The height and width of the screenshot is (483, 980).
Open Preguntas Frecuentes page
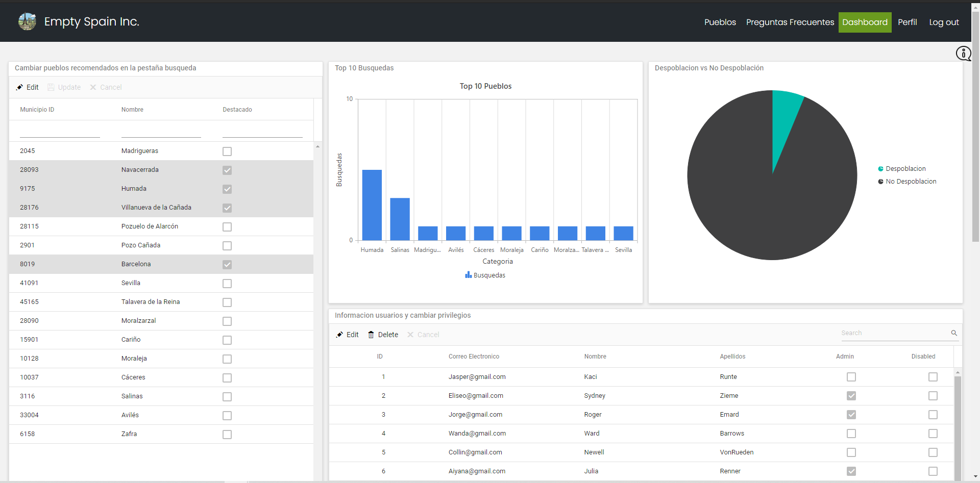click(x=790, y=22)
